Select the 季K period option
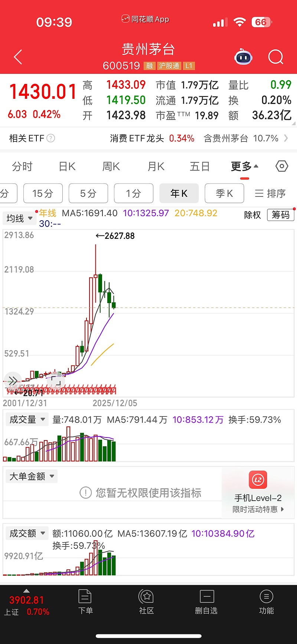 coord(224,193)
